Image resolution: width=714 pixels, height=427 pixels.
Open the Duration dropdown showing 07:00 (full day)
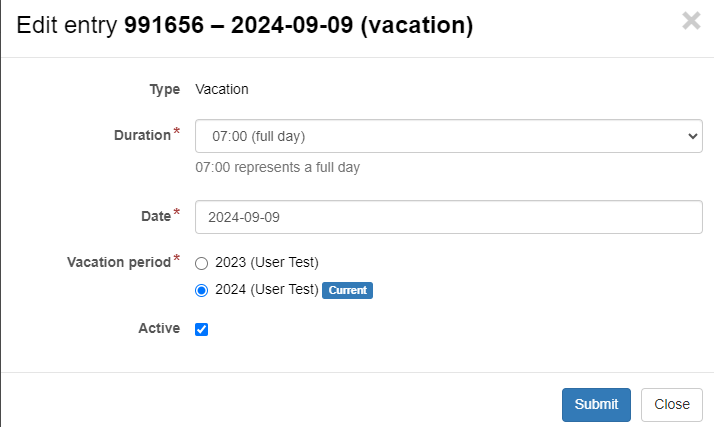tap(448, 136)
